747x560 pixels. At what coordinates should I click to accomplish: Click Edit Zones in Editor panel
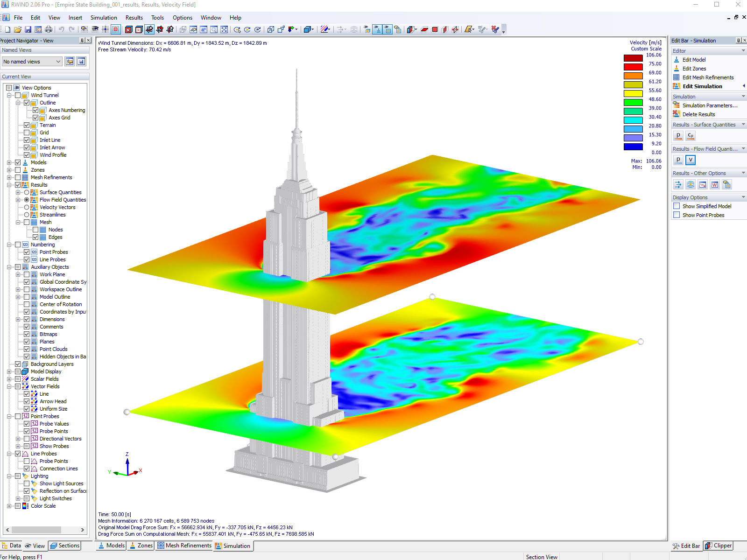pyautogui.click(x=694, y=69)
